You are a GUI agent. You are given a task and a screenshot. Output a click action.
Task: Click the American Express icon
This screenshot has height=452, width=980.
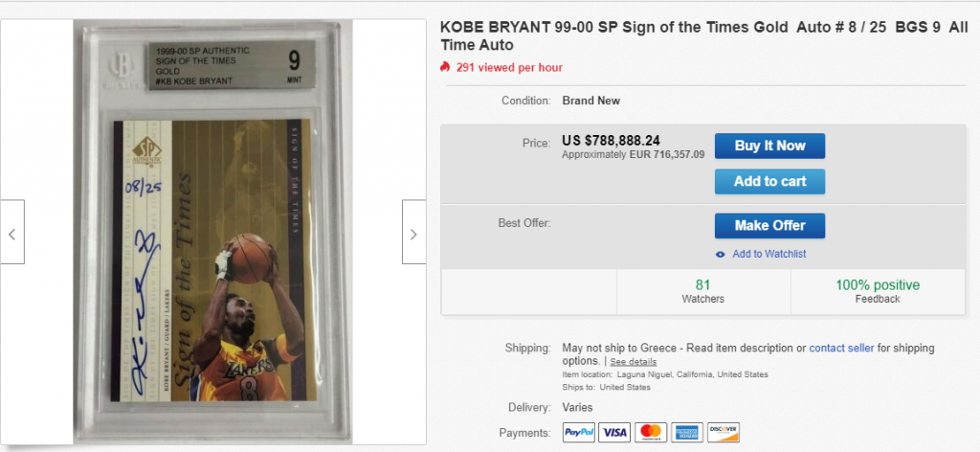click(686, 433)
